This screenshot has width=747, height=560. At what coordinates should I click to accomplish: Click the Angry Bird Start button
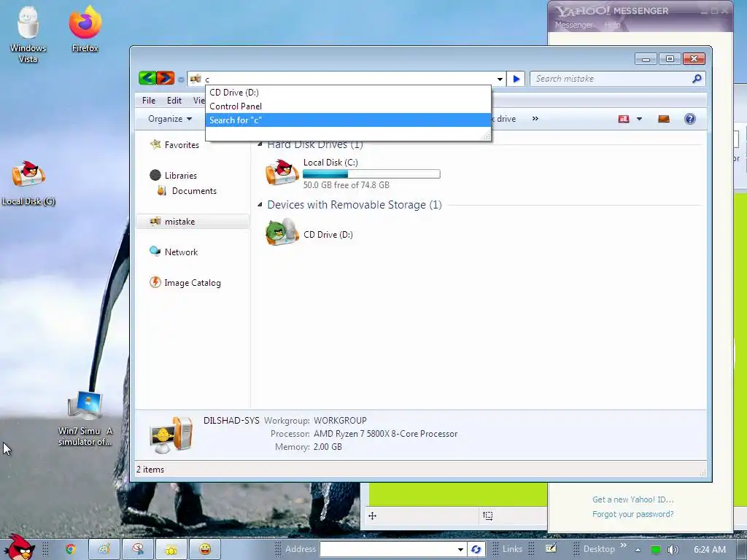point(19,548)
